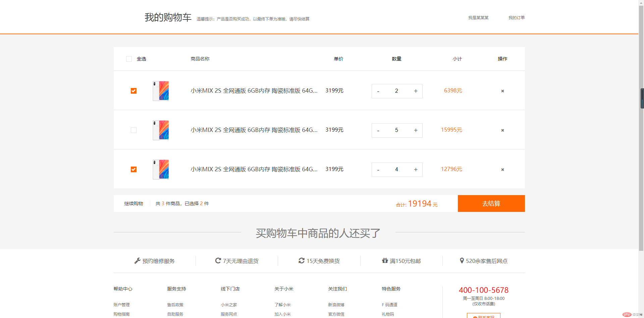Viewport: 644px width, 318px height.
Task: Click the 特色服务 footer heading
Action: pos(391,289)
